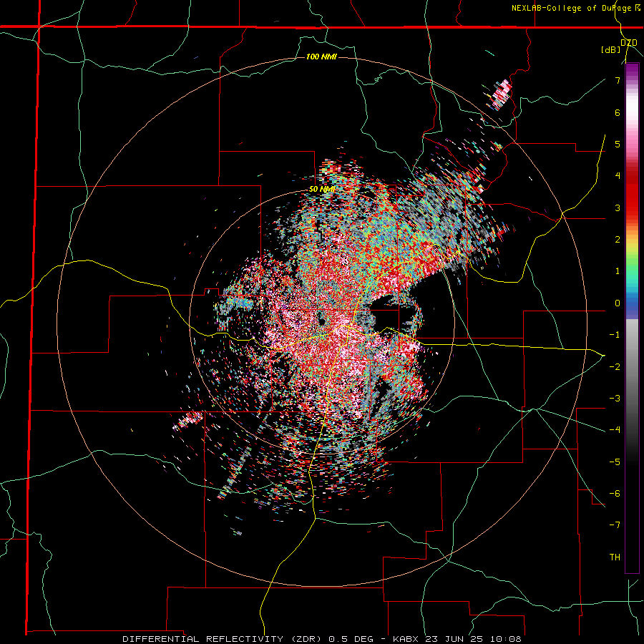Click the 7 value on color scale
Image resolution: width=644 pixels, height=644 pixels.
(x=618, y=80)
